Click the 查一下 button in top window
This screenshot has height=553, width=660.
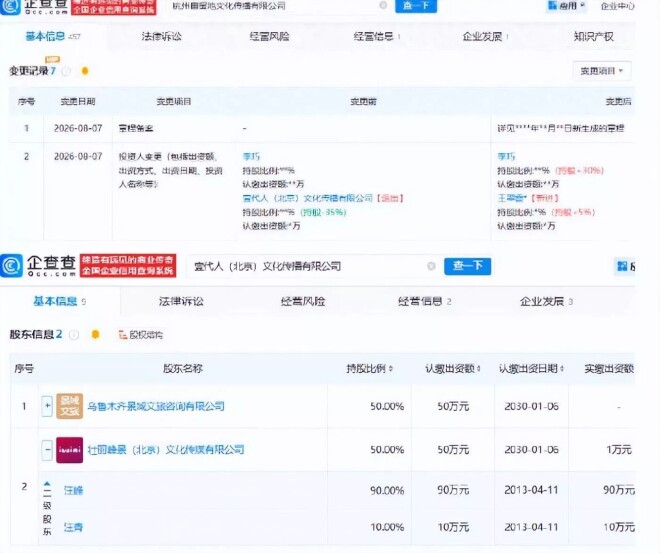tap(416, 5)
